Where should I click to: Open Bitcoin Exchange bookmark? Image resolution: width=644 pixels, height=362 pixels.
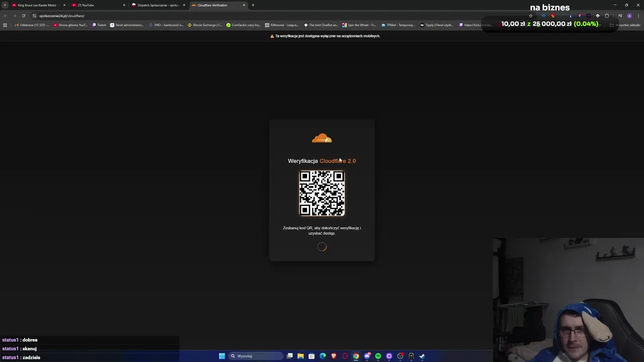point(205,25)
